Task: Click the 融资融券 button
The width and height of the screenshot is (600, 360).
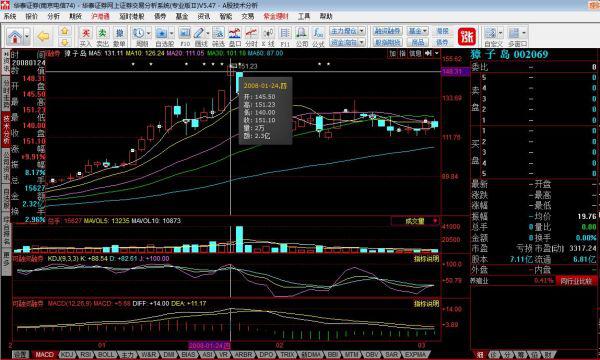Action: [387, 31]
